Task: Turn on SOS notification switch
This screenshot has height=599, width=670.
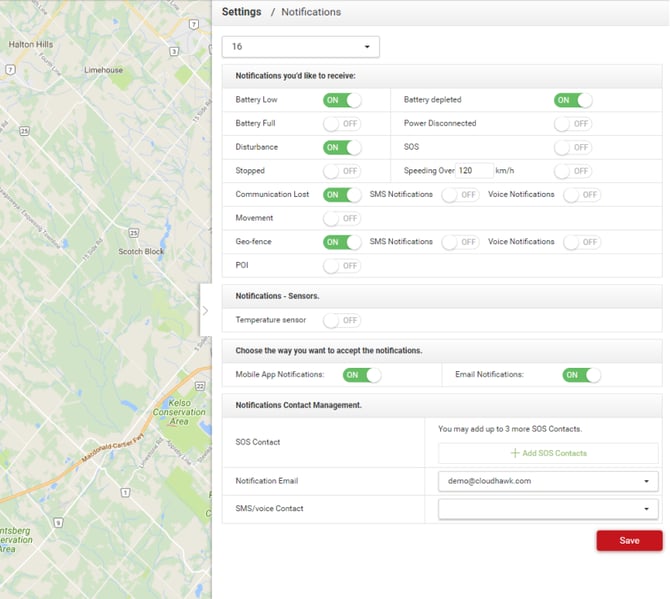Action: coord(573,147)
